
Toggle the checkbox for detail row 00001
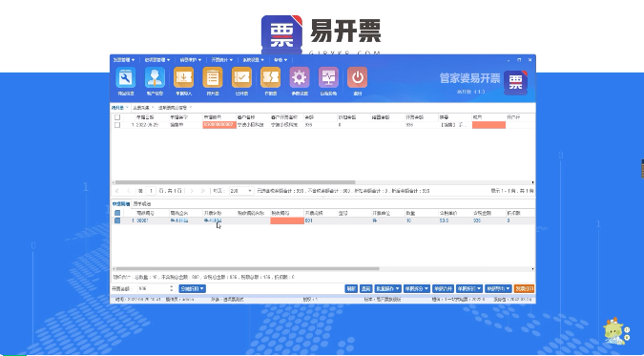117,220
